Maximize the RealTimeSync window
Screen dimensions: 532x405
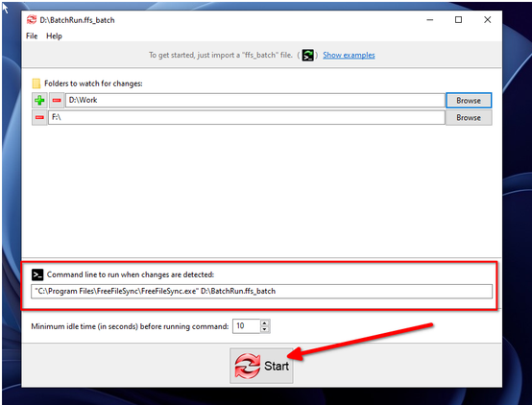(x=458, y=20)
